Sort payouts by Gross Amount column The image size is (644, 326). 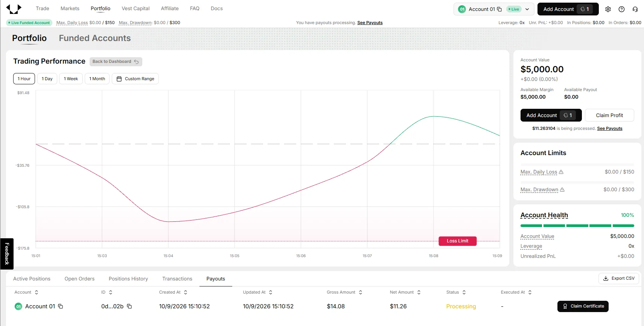(361, 292)
